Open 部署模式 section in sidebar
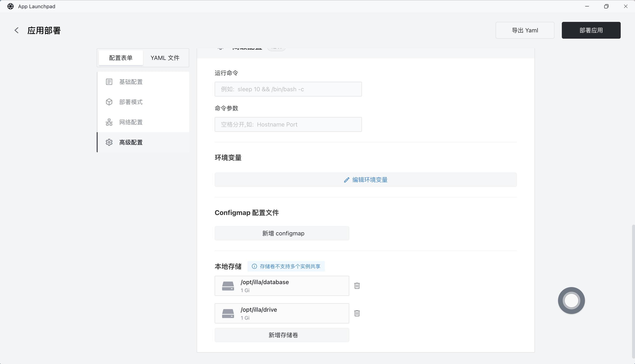The width and height of the screenshot is (635, 364). click(x=143, y=102)
